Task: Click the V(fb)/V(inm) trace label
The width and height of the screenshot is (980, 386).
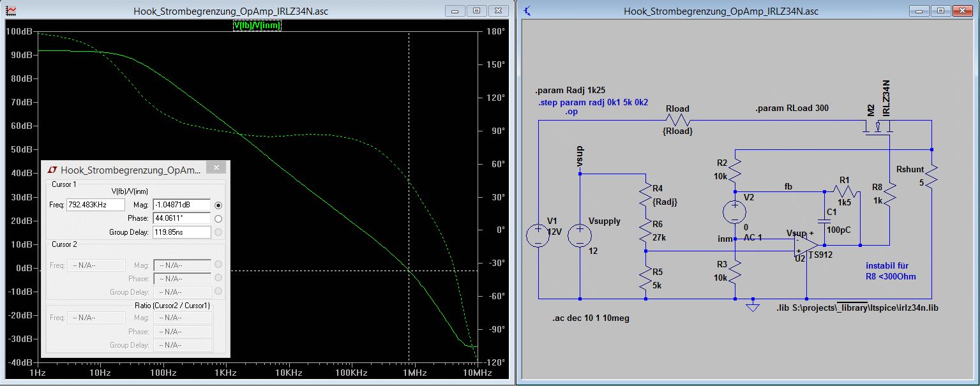Action: pyautogui.click(x=257, y=26)
